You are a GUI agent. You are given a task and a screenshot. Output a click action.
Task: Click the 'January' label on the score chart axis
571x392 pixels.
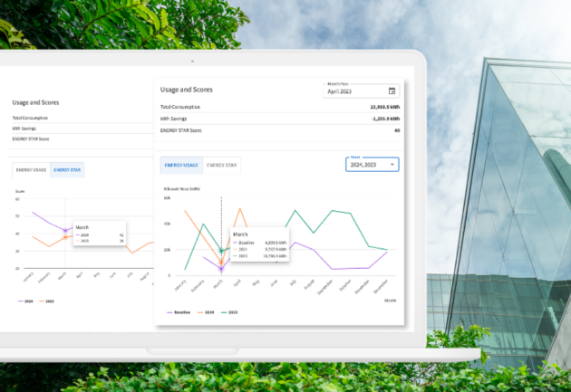(28, 277)
